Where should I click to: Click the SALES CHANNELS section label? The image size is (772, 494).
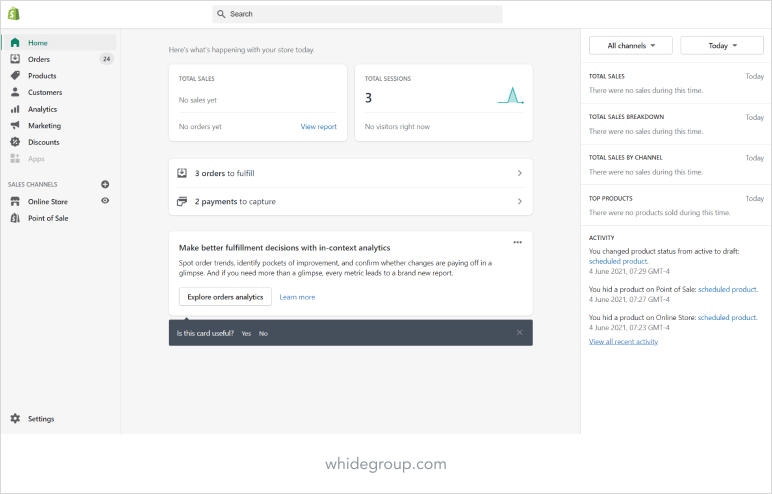(x=32, y=184)
